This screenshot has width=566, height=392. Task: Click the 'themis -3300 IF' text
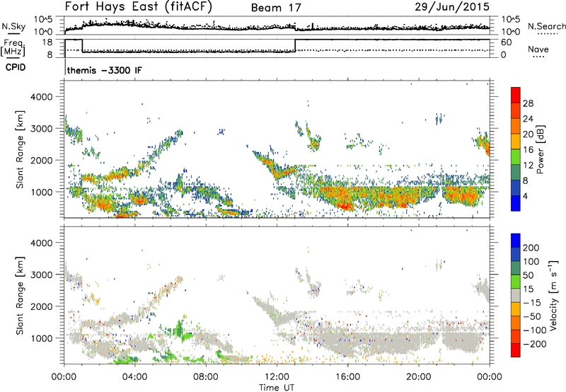[104, 70]
